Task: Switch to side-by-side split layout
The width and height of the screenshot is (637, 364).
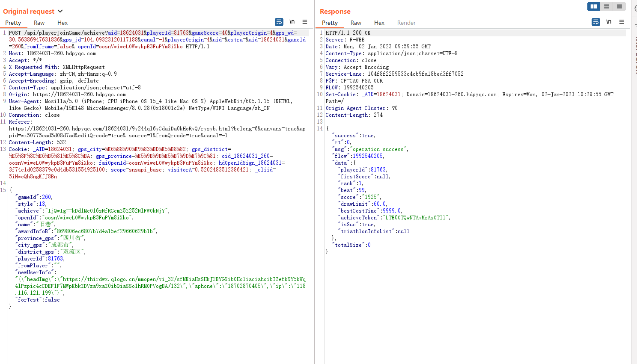Action: [x=594, y=6]
